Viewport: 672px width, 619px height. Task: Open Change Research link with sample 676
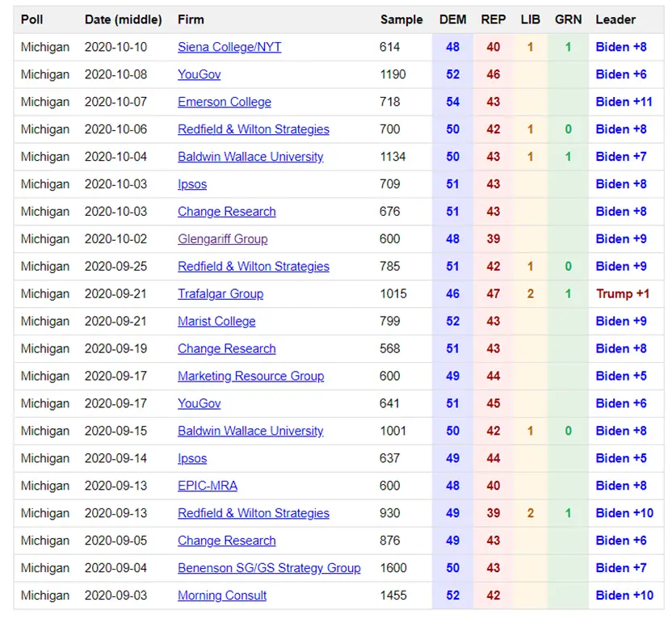[227, 212]
